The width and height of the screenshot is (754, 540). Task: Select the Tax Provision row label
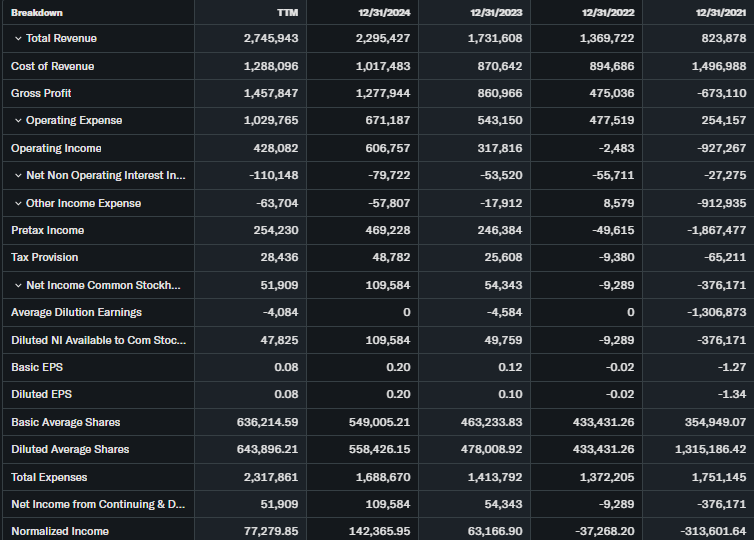coord(45,257)
